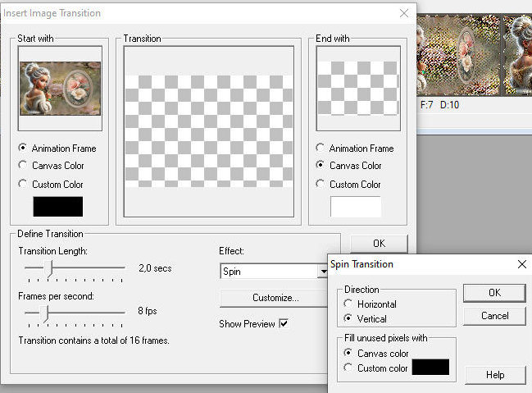Screen dimensions: 532x393
Task: Adjust the Frames per second slider
Action: coord(47,312)
